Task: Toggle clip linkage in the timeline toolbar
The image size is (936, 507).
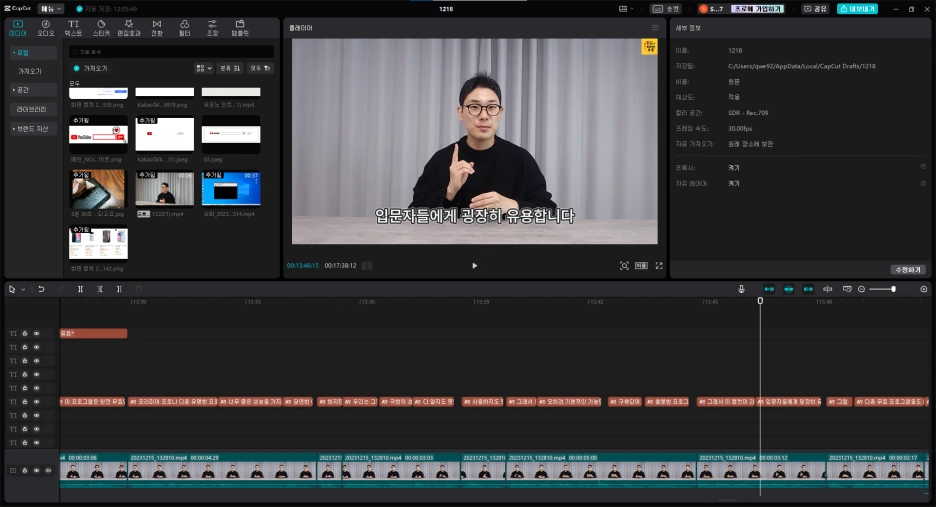Action: (808, 289)
